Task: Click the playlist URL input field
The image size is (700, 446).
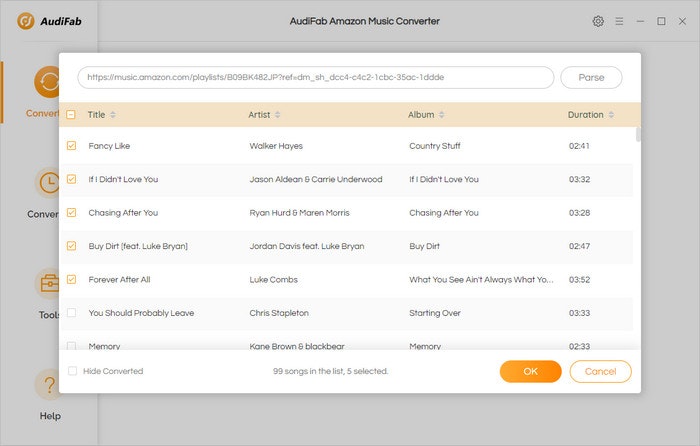Action: pos(316,78)
